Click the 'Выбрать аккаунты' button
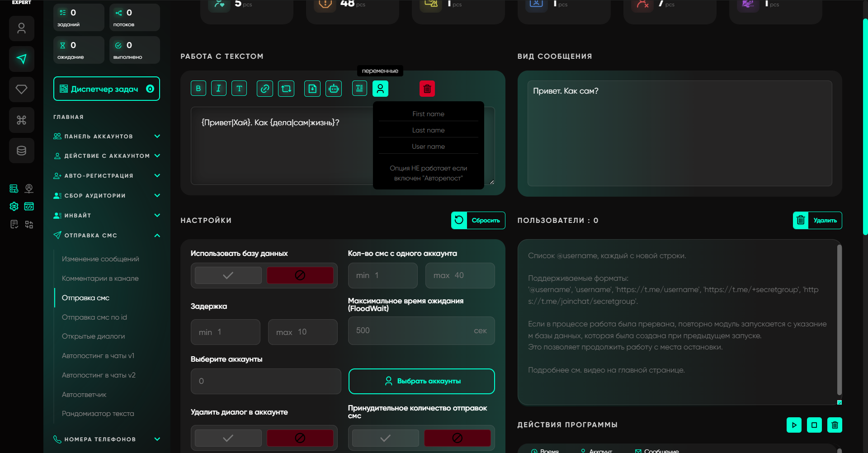This screenshot has height=453, width=868. 421,381
